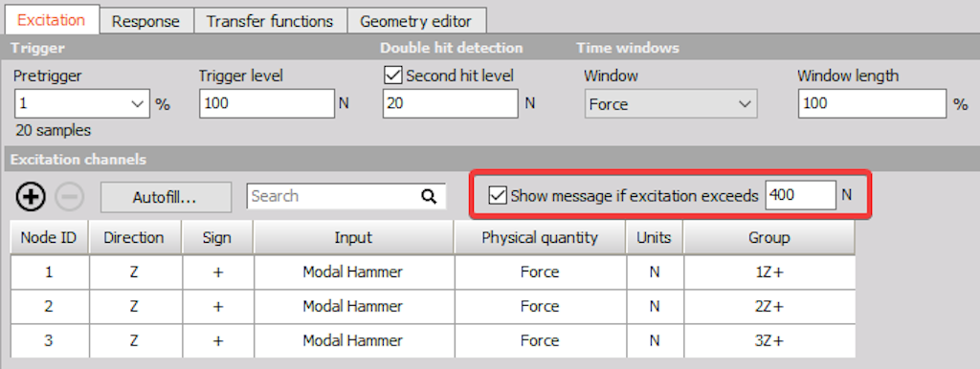The image size is (980, 369).
Task: Click the remove channel minus icon
Action: [69, 197]
